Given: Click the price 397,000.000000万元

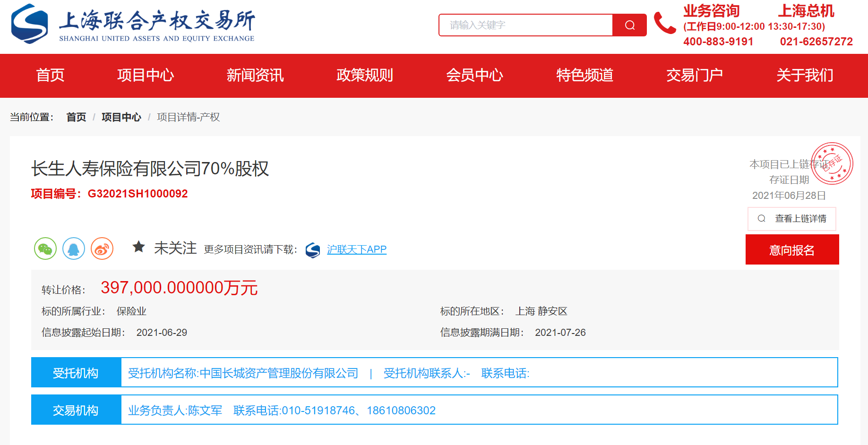Looking at the screenshot, I should coord(179,288).
